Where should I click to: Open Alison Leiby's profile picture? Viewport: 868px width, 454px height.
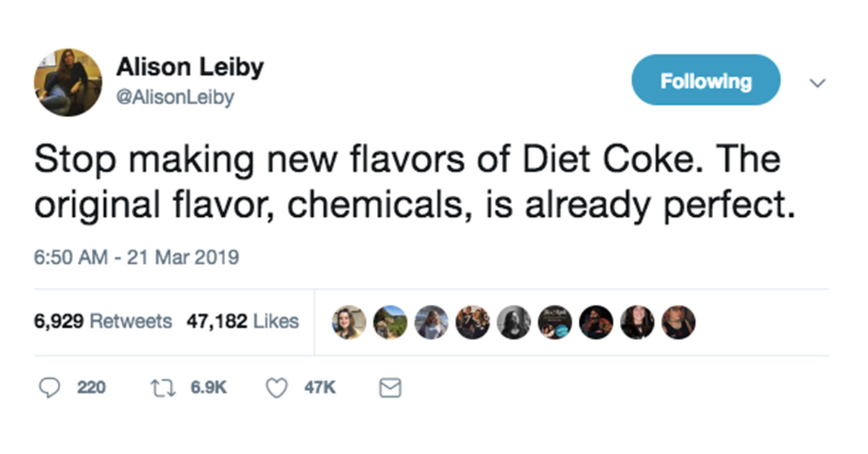click(68, 82)
